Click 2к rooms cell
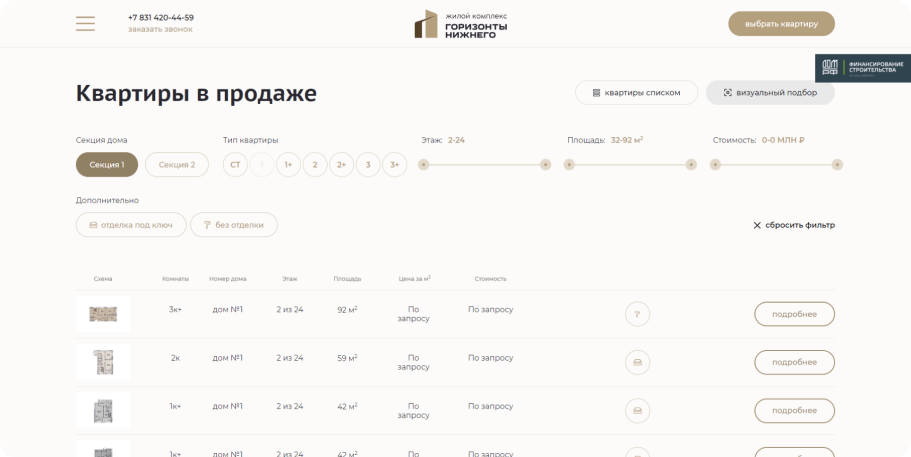911x457 pixels. coord(175,358)
